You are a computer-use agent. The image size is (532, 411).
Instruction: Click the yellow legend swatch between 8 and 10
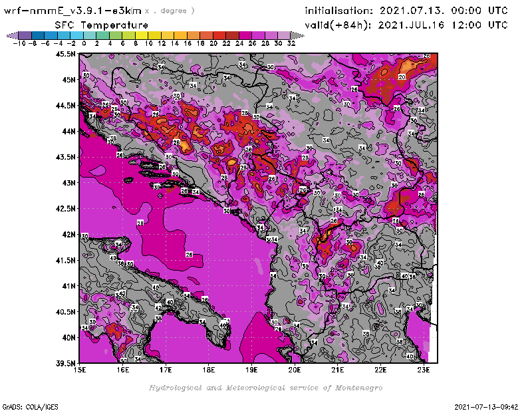pyautogui.click(x=142, y=36)
